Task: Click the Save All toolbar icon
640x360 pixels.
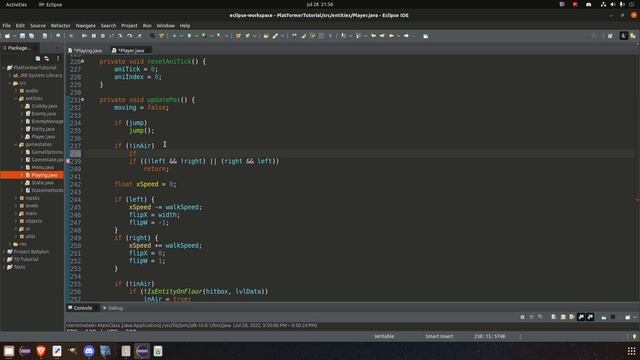Action: point(31,36)
